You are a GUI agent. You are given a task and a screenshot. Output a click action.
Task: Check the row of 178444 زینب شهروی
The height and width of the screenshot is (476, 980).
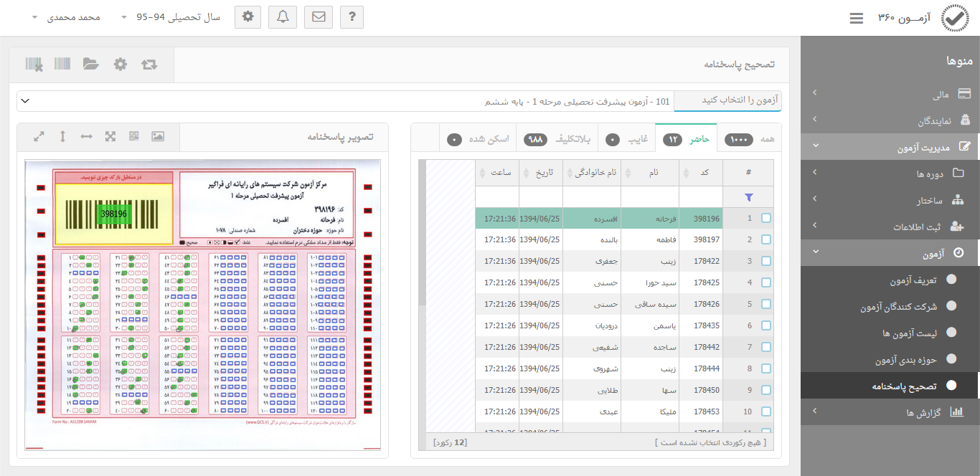pyautogui.click(x=766, y=368)
